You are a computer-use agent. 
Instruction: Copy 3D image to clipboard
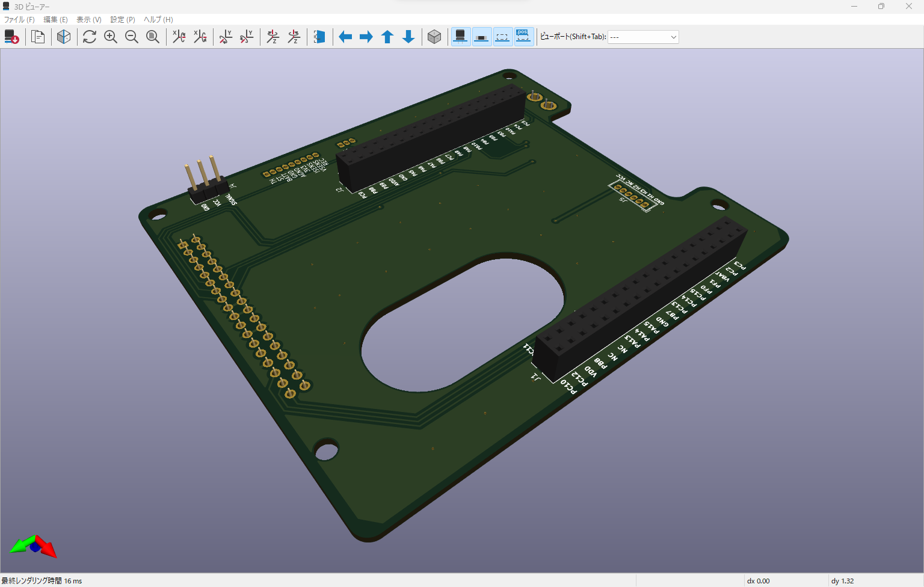[38, 37]
